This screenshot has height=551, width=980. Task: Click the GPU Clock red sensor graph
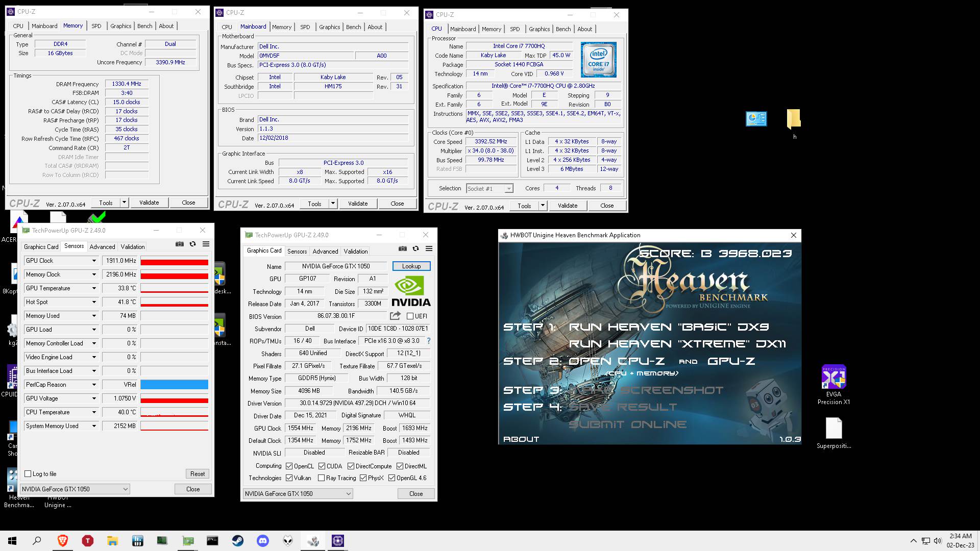pos(174,261)
